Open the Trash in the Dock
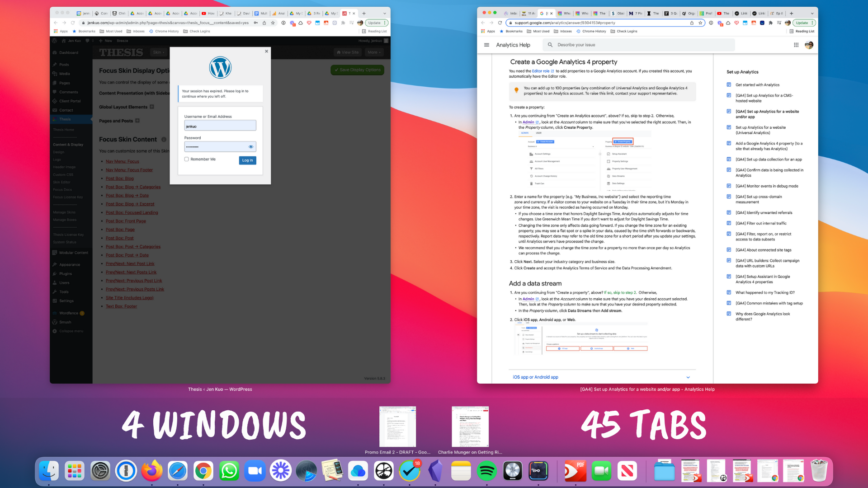The image size is (868, 488). [x=819, y=471]
